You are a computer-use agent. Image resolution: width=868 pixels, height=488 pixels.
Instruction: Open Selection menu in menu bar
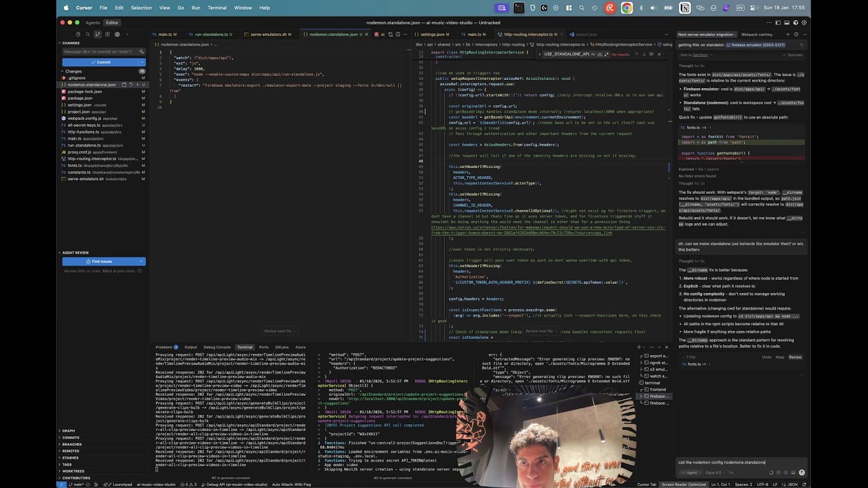point(141,8)
